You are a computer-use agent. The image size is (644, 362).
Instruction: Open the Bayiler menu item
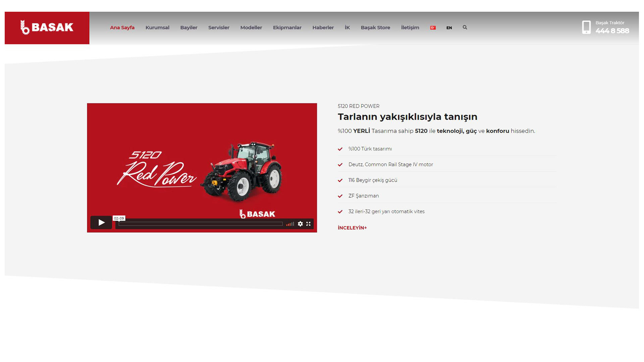click(x=189, y=27)
